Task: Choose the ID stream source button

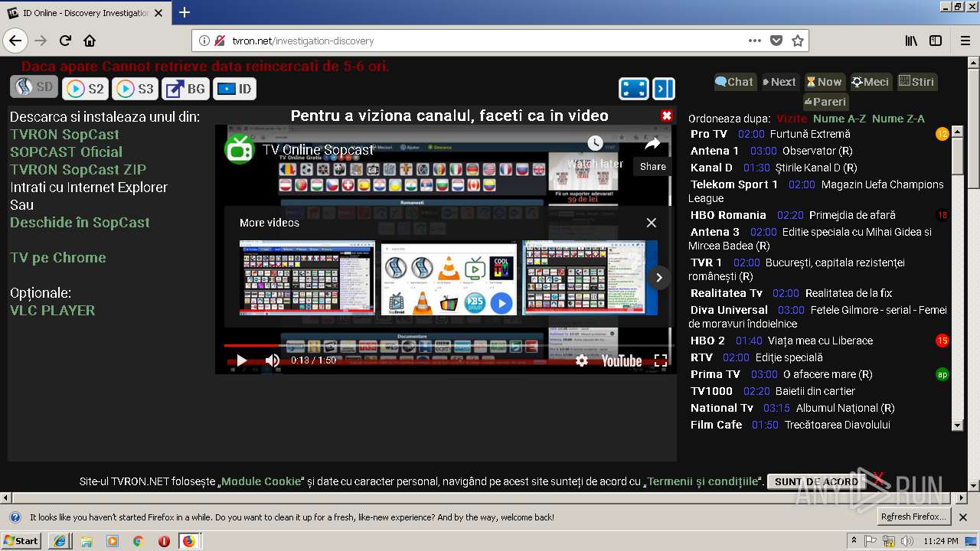Action: point(234,89)
